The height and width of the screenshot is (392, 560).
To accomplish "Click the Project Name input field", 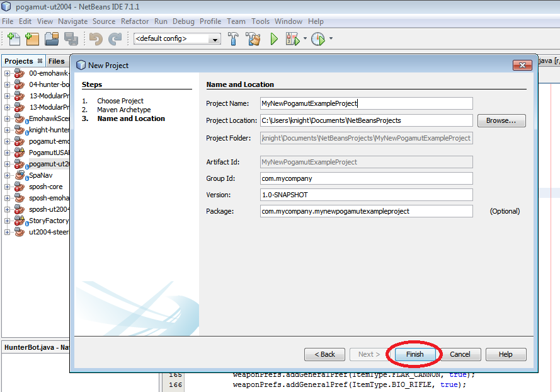I will [367, 103].
